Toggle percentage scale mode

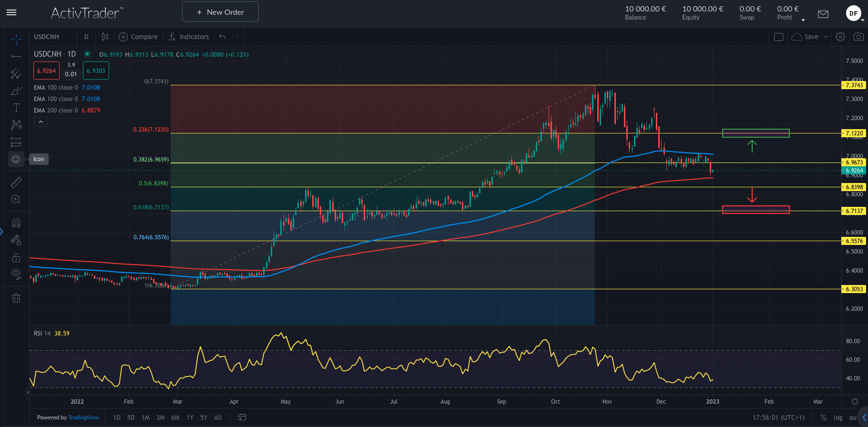click(824, 417)
